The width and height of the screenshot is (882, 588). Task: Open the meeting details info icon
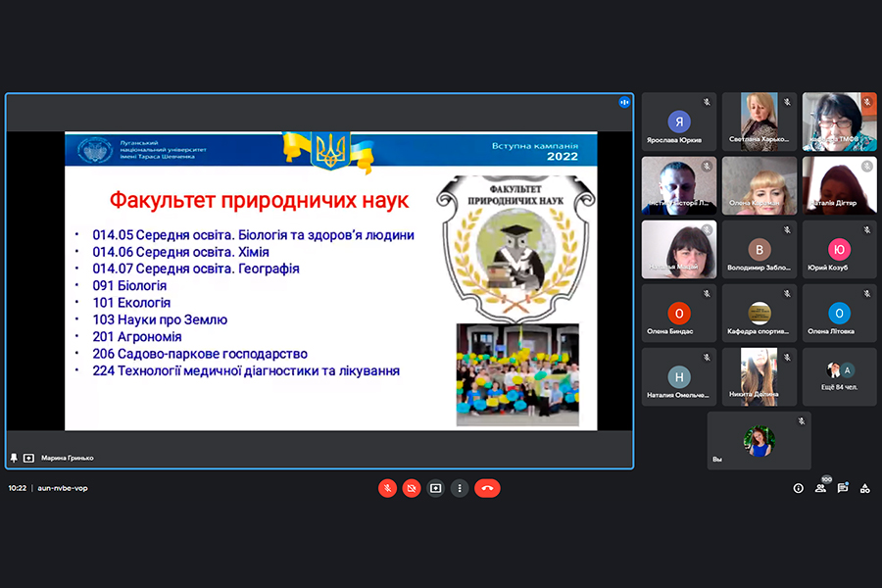[798, 488]
